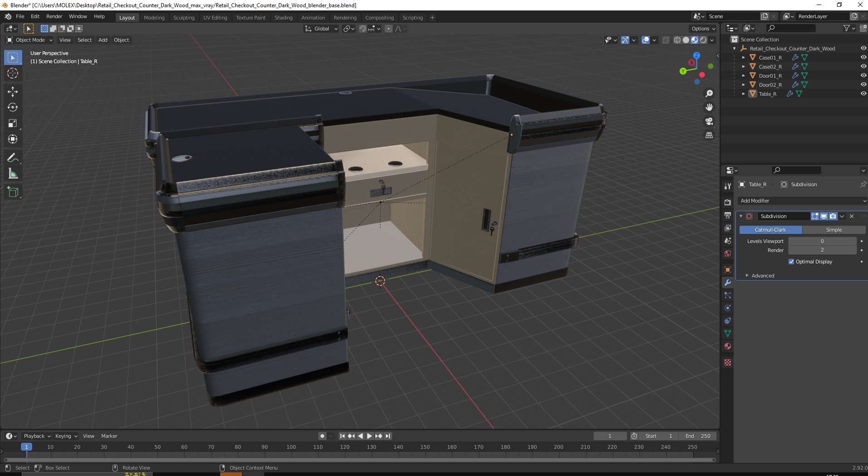868x476 pixels.
Task: Open the Object Data properties tab
Action: tap(728, 333)
